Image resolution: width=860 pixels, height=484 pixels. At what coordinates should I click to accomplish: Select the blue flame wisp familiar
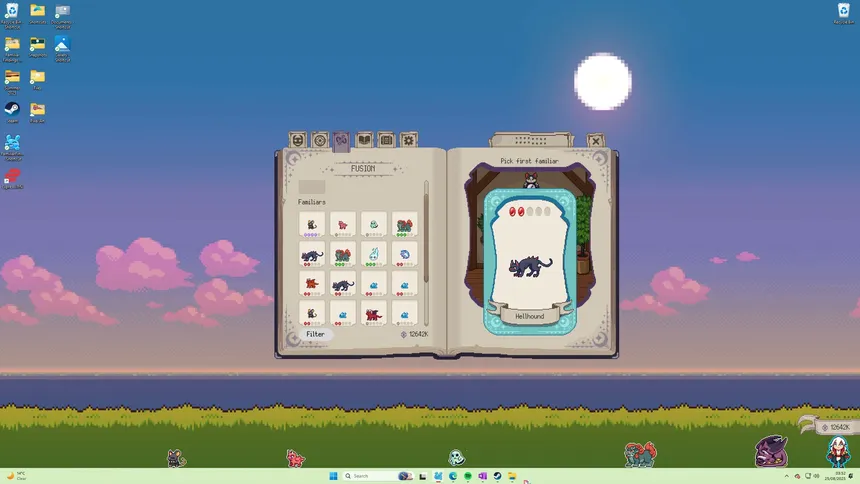point(374,254)
